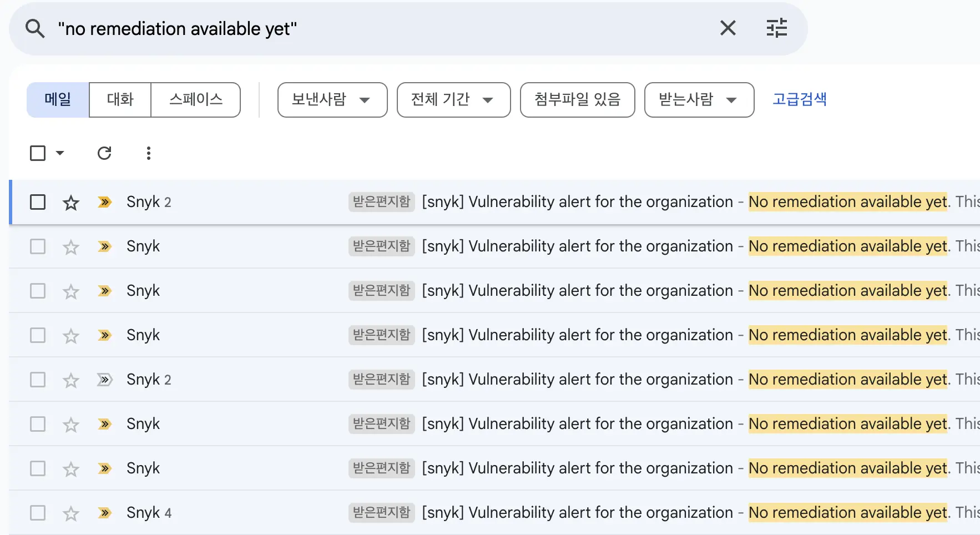
Task: Check the box in the Snyk 2 row with hollow marker
Action: [x=38, y=380]
